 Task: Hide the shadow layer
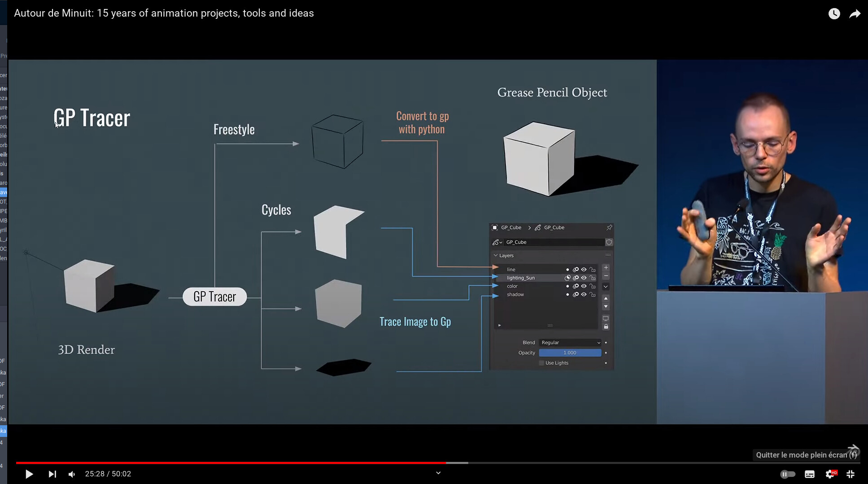click(584, 295)
